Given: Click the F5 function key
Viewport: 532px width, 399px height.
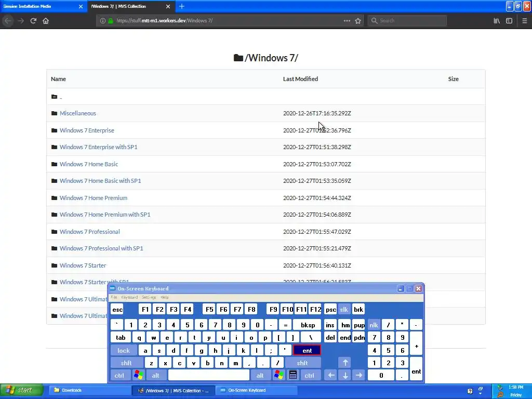Looking at the screenshot, I should click(209, 310).
